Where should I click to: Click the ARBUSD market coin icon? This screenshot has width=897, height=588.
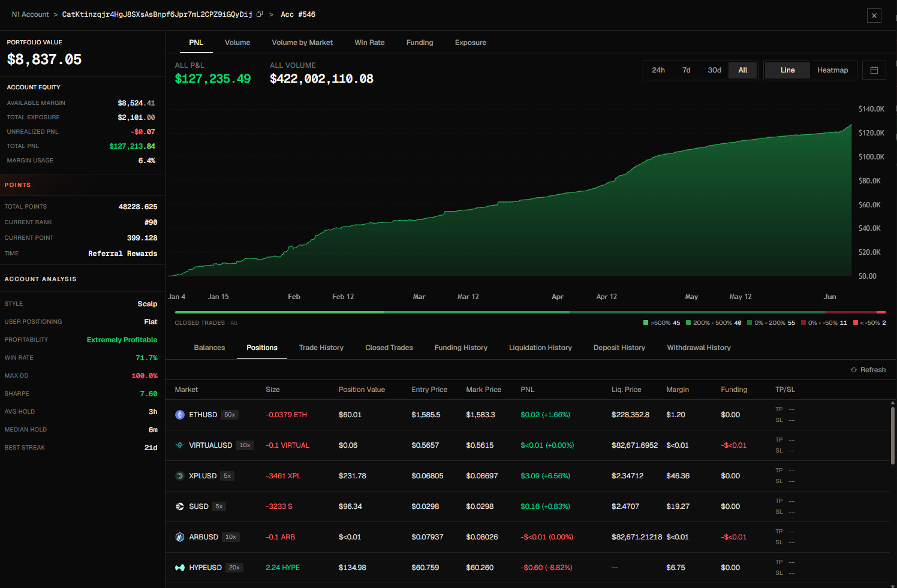click(180, 537)
